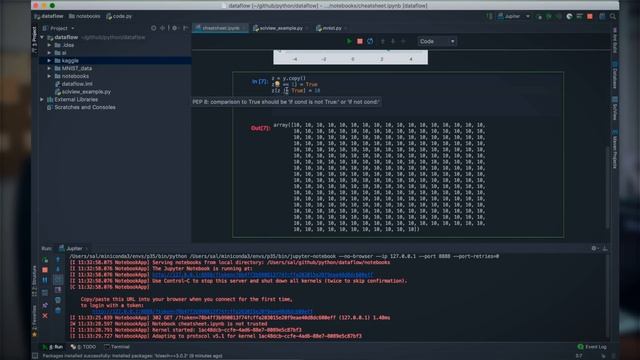This screenshot has height=360, width=640.
Task: Open Run panel settings gear
Action: click(x=594, y=248)
